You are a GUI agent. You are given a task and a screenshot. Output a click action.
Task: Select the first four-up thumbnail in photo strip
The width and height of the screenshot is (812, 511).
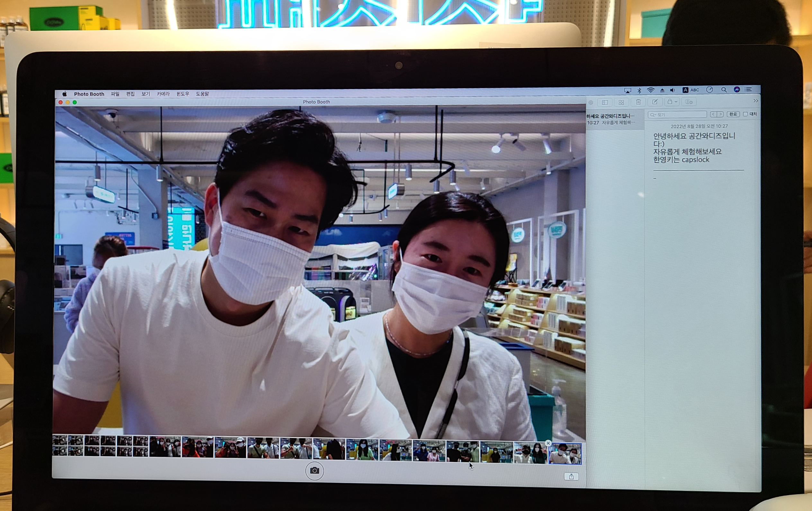(x=68, y=446)
